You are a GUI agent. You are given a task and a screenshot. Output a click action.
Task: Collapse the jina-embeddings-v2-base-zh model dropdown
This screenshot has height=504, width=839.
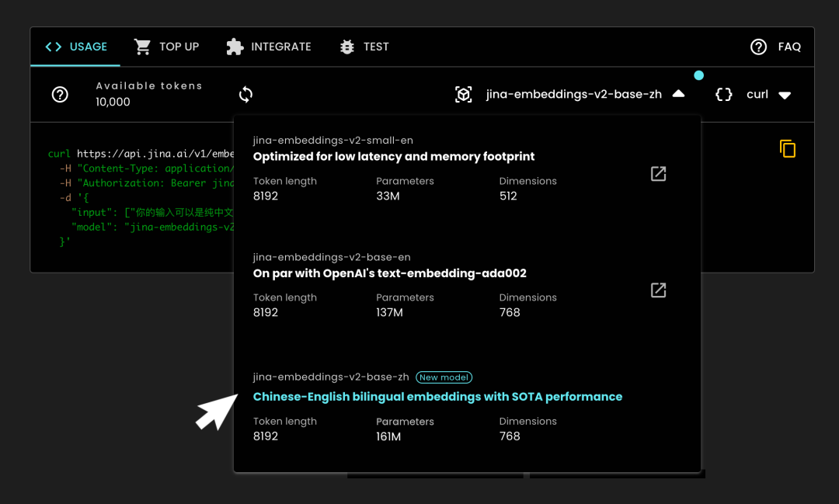678,94
